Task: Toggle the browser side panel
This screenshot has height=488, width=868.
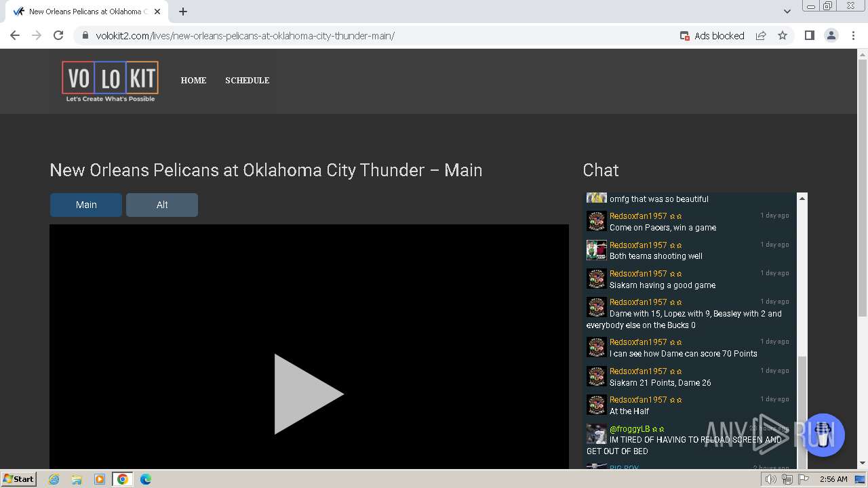Action: 809,36
